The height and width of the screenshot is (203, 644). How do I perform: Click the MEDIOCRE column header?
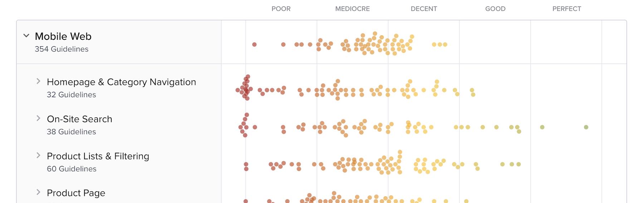click(352, 9)
